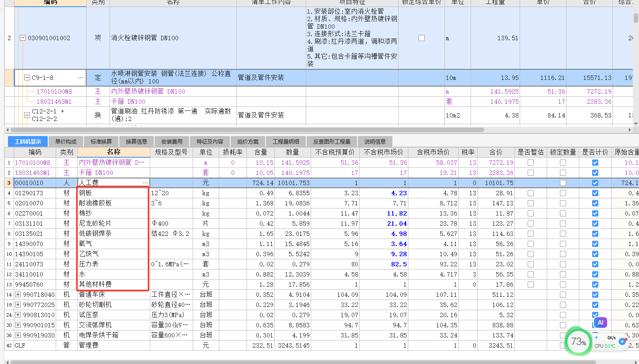Screen dimensions: 639x364
Task: Expand machine row 990901015 交流弧焊机
Action: pyautogui.click(x=18, y=325)
